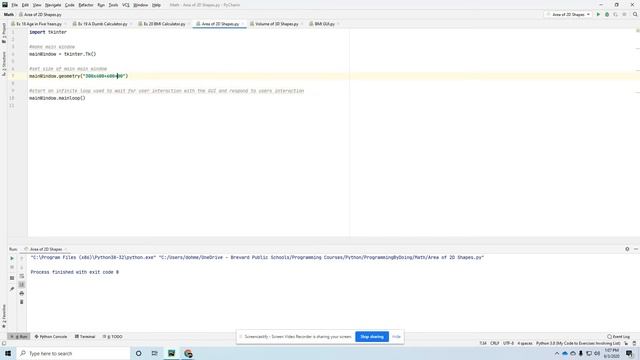Open the VCS menu

(126, 5)
